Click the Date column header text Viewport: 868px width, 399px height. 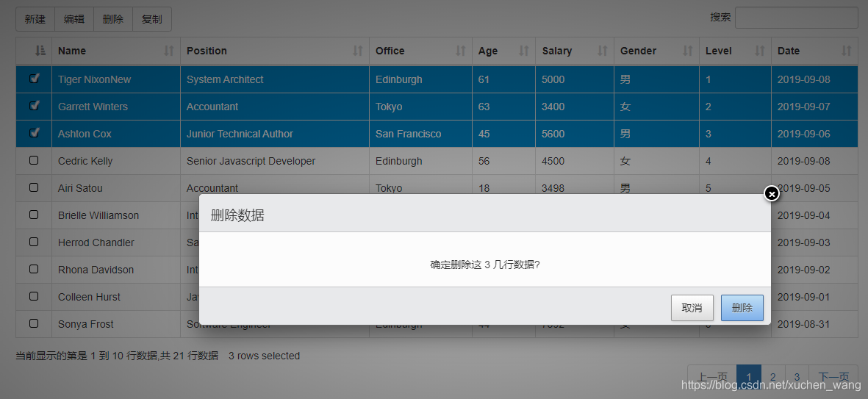pyautogui.click(x=789, y=51)
